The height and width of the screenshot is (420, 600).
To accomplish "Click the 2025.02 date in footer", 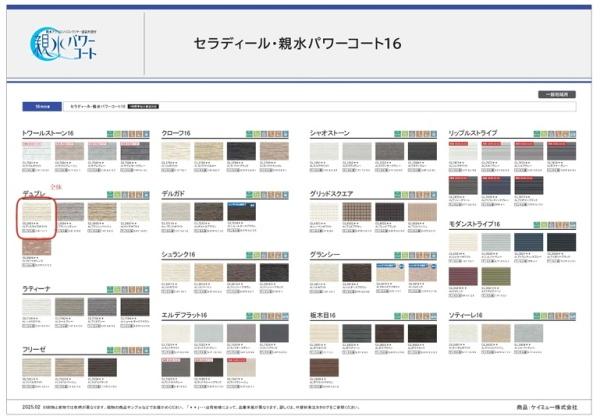I will pyautogui.click(x=31, y=407).
